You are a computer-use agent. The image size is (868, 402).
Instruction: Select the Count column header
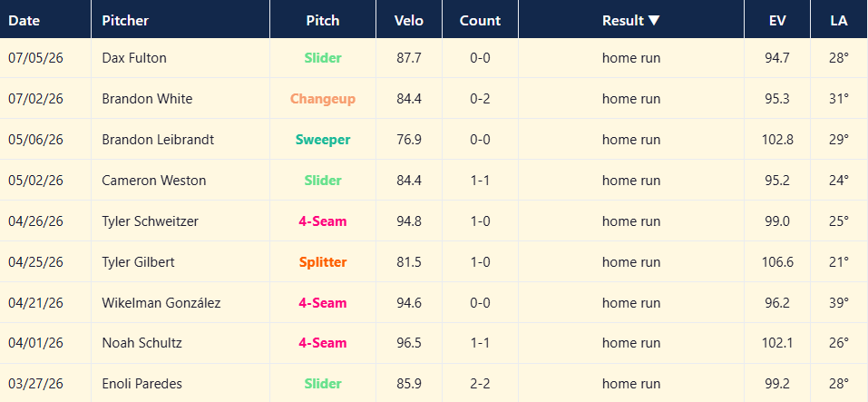[x=480, y=21]
